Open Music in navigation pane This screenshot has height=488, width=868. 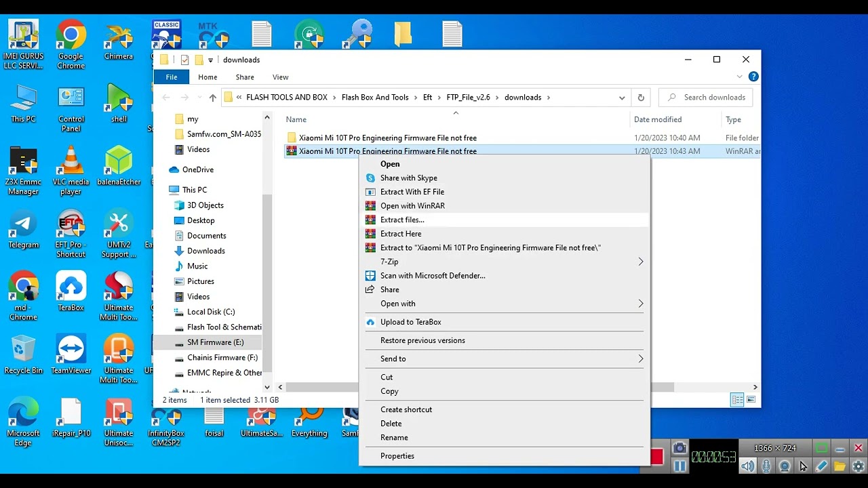click(x=197, y=266)
